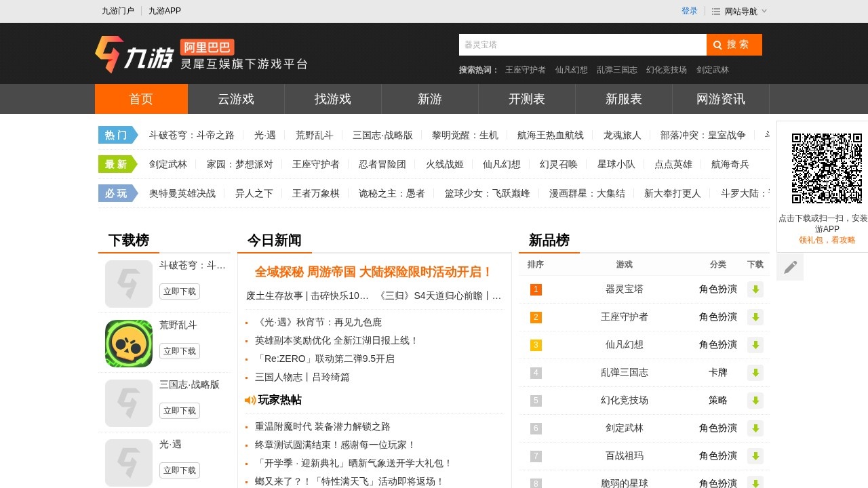Open the 《光·遇》秋宵节 news article
This screenshot has width=868, height=488.
(318, 322)
